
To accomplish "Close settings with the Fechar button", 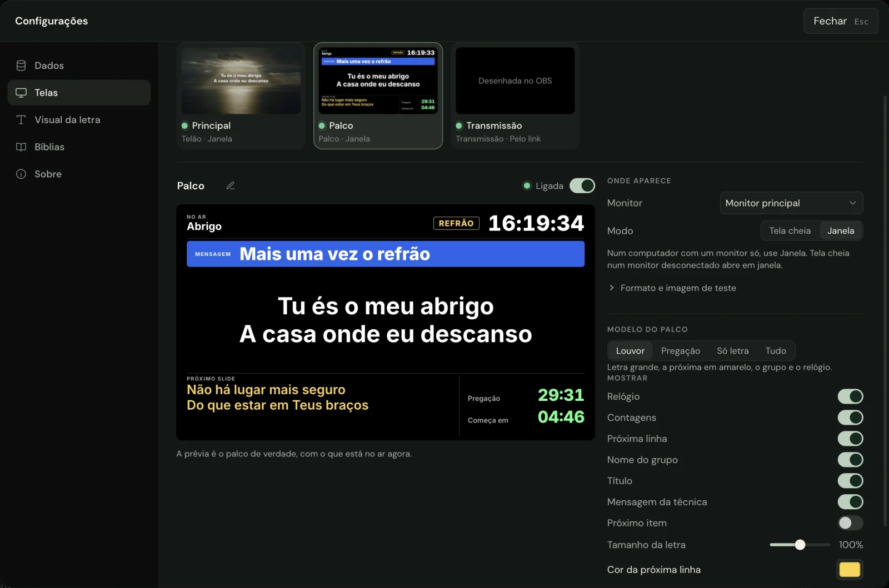I will tap(841, 21).
